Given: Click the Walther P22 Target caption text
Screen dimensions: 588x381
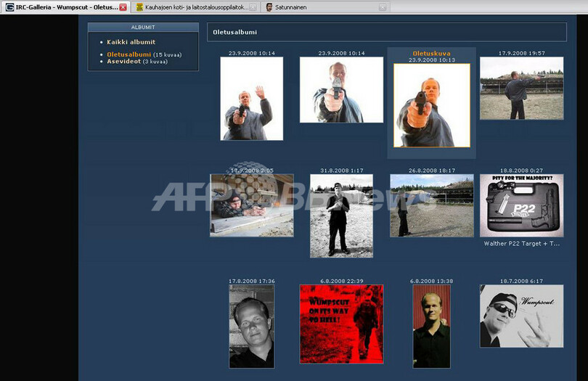Looking at the screenshot, I should coord(521,244).
